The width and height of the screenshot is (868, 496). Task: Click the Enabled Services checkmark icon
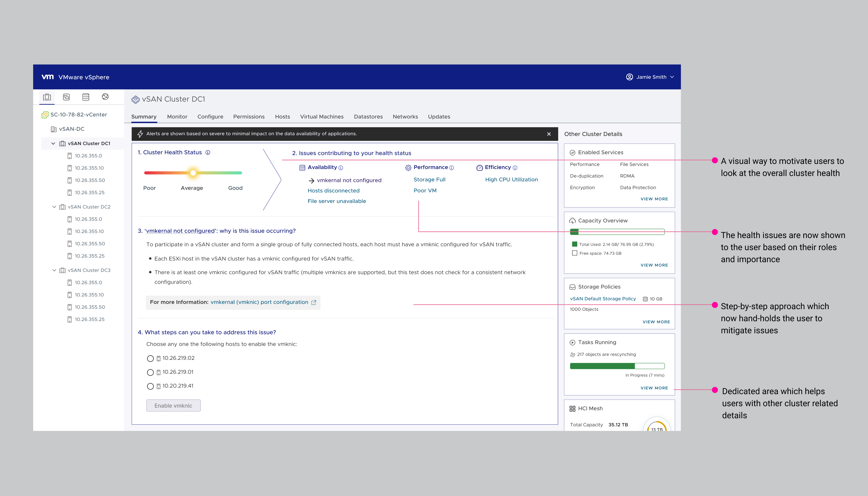click(x=572, y=153)
